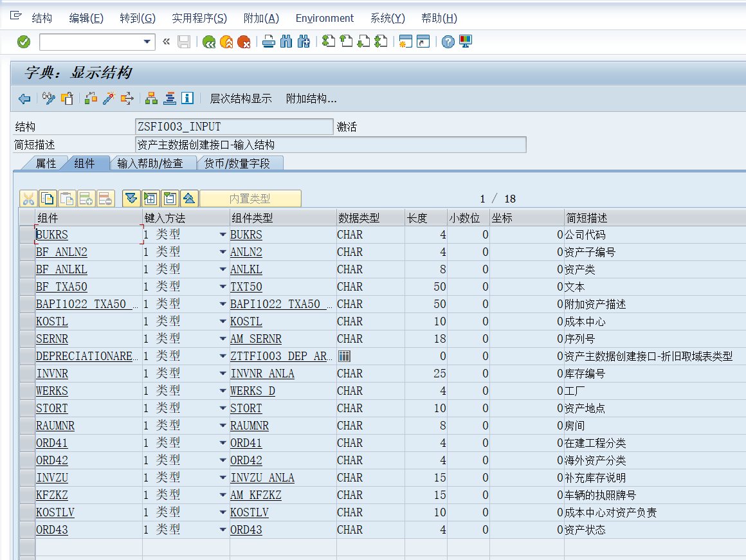This screenshot has height=560, width=746.
Task: Click the blue Information icon
Action: click(187, 98)
